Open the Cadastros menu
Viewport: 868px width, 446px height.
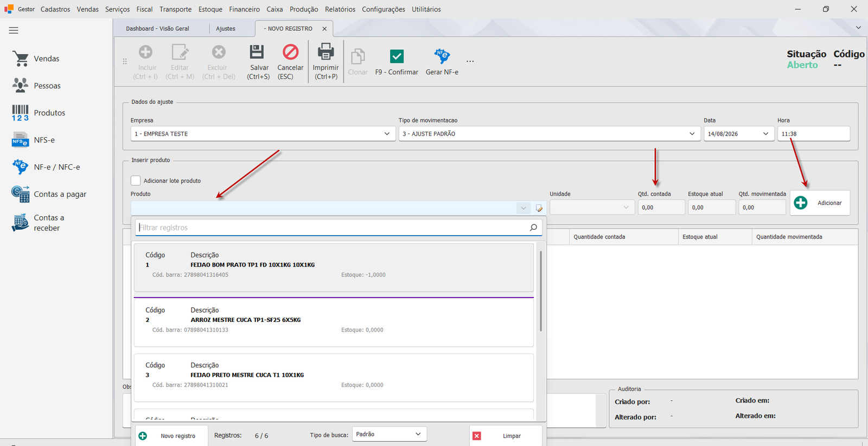(55, 9)
